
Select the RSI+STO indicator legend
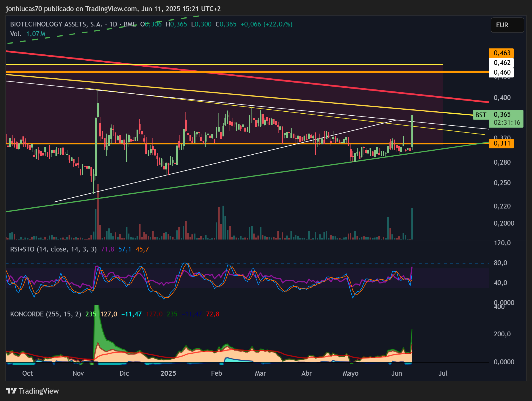[x=53, y=249]
